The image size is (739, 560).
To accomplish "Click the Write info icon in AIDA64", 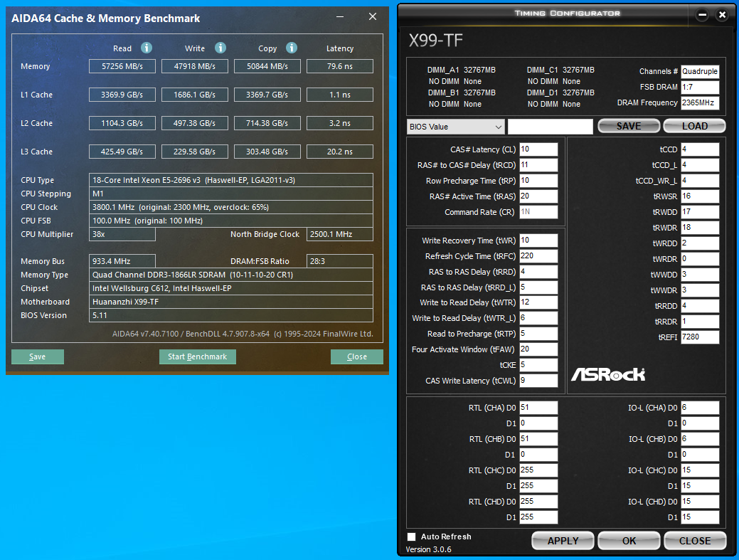I will coord(220,48).
